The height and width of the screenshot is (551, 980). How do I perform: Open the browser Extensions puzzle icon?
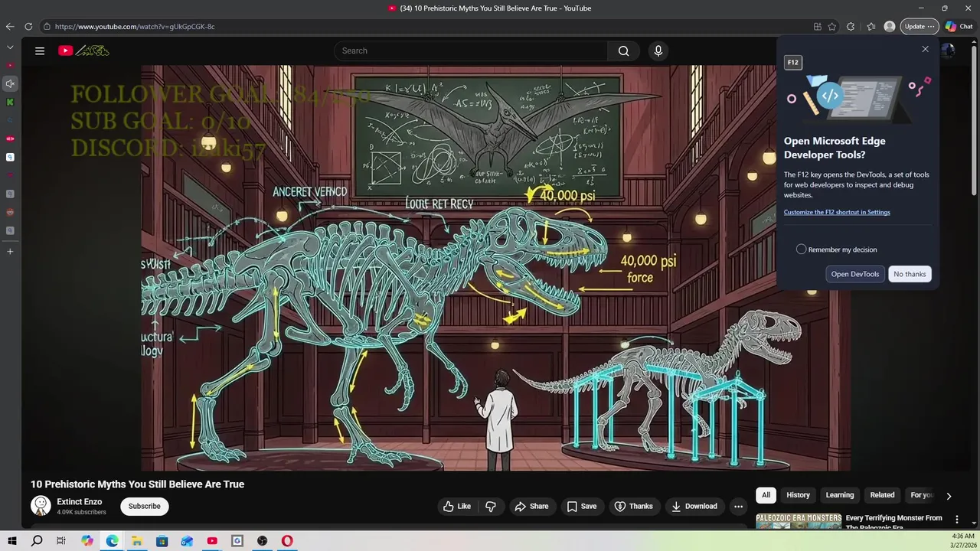851,26
